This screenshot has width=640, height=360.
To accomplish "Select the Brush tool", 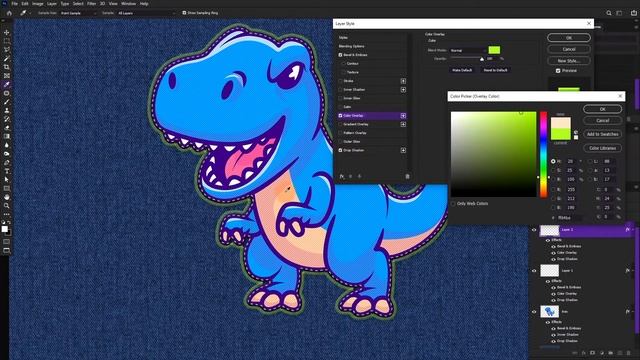I will pyautogui.click(x=7, y=102).
